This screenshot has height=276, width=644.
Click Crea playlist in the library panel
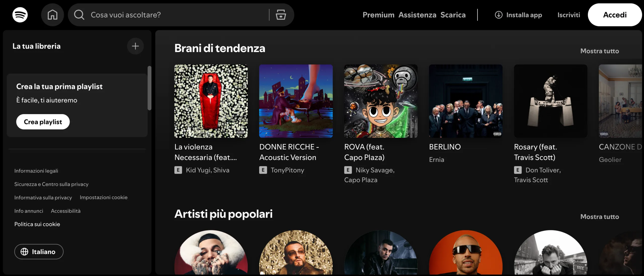coord(43,122)
